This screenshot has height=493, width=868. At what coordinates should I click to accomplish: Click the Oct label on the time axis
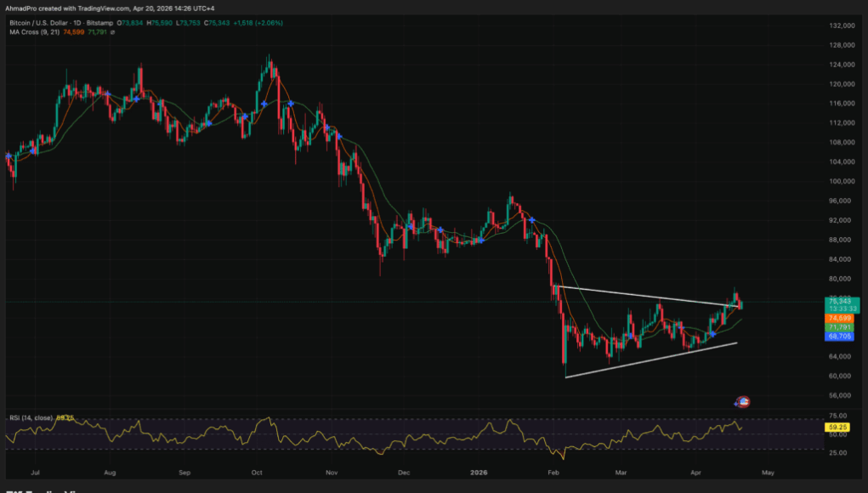pos(258,470)
